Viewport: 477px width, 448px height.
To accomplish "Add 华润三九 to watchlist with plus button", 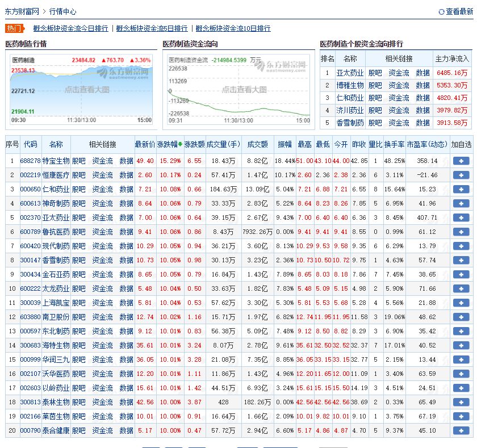I will pos(461,359).
